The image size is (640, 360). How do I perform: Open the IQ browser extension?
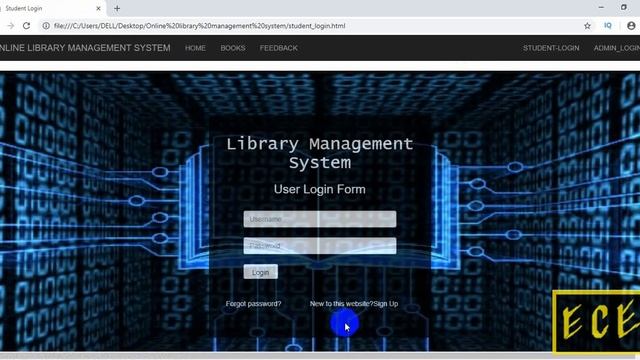(608, 25)
